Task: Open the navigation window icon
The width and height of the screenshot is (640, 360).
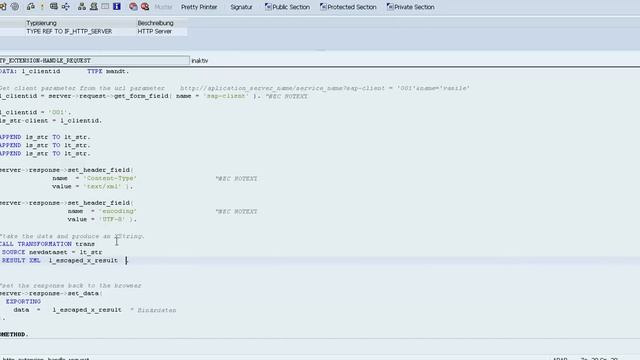Action: 93,7
